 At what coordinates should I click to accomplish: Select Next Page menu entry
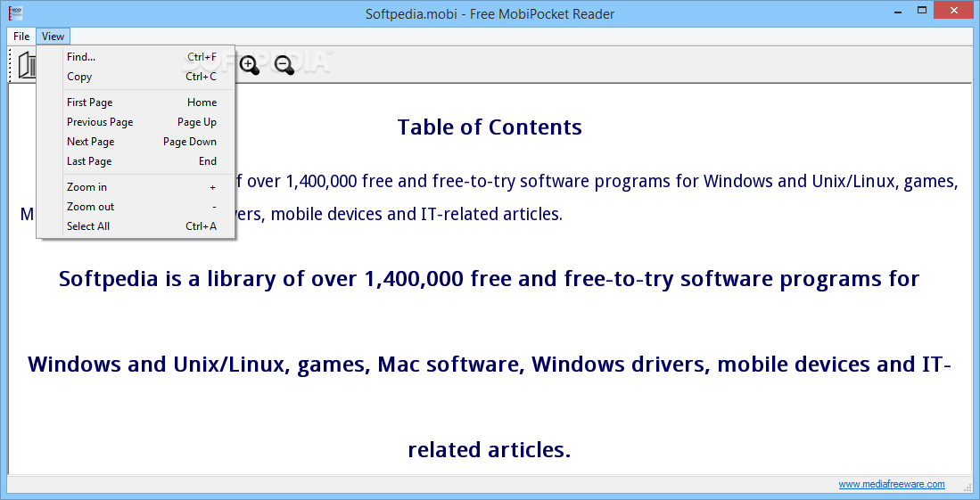pyautogui.click(x=136, y=141)
